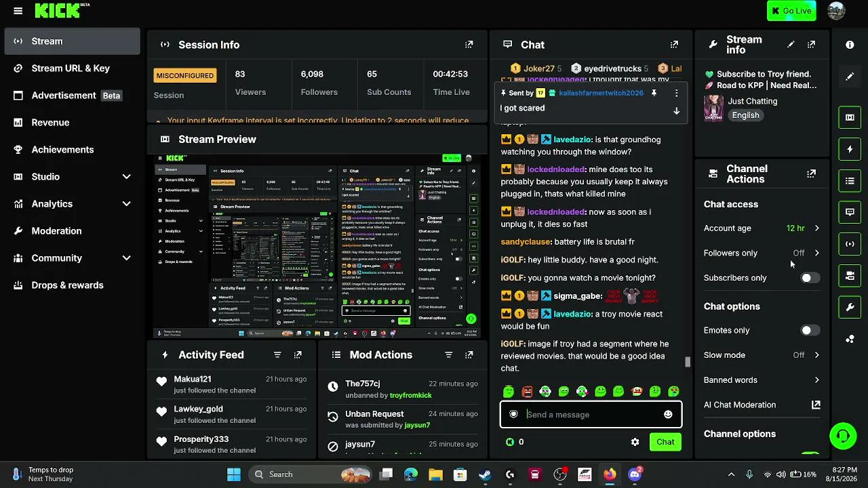Send message with the Chat button
The image size is (868, 488).
point(665,442)
